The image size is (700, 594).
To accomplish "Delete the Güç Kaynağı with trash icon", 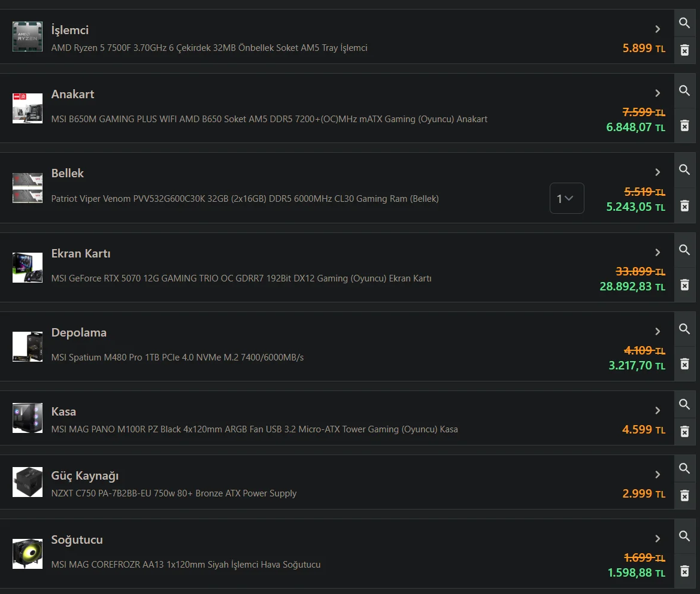I will [684, 495].
